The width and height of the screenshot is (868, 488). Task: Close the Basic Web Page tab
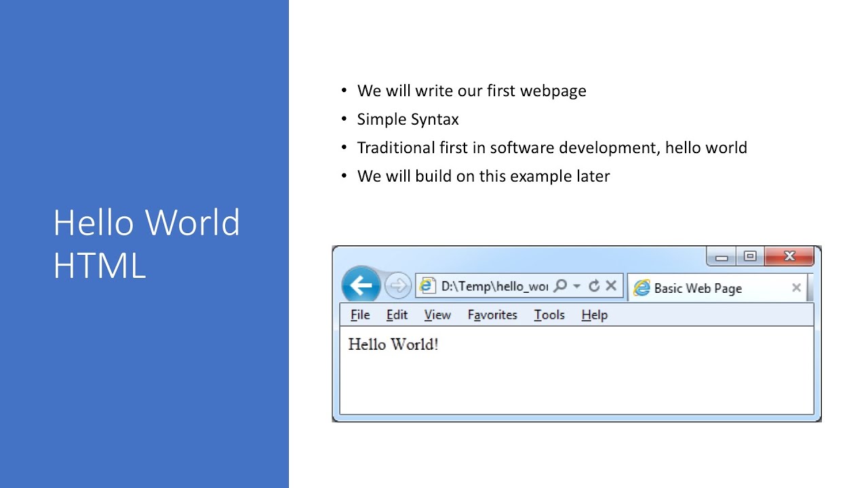796,288
